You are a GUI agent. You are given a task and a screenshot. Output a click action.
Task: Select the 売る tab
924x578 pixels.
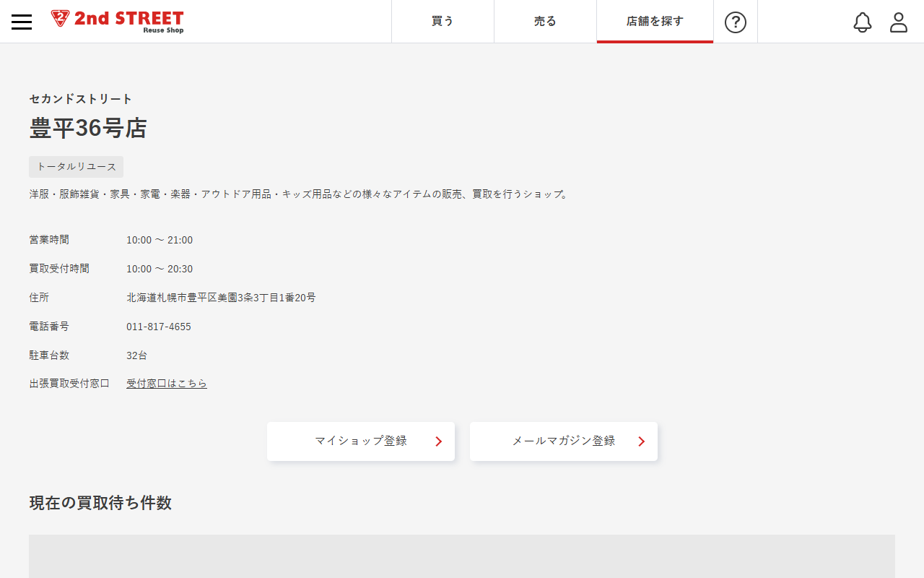(545, 22)
